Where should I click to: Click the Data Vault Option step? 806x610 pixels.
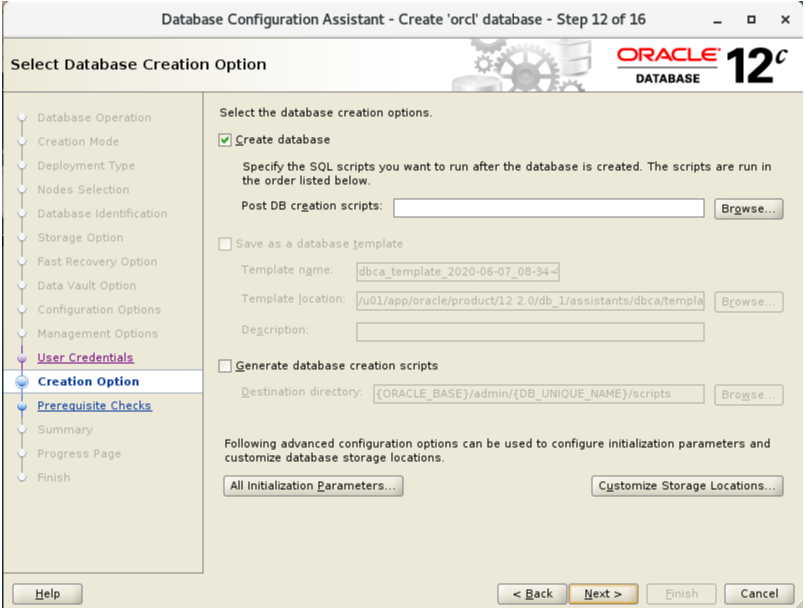coord(87,285)
